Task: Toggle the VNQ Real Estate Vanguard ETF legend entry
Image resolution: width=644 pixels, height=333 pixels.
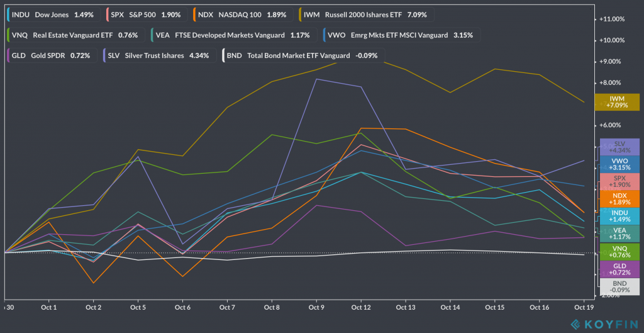Action: click(75, 35)
